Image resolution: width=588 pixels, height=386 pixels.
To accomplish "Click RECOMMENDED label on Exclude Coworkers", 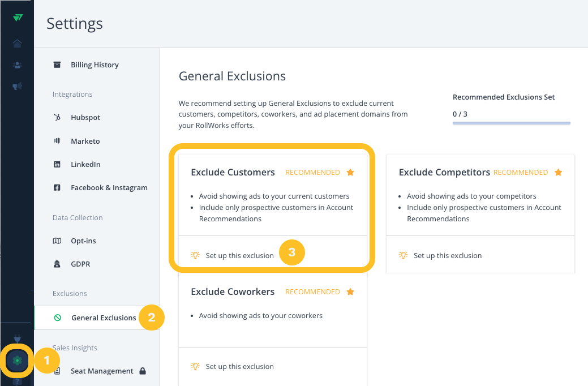I will pyautogui.click(x=313, y=292).
